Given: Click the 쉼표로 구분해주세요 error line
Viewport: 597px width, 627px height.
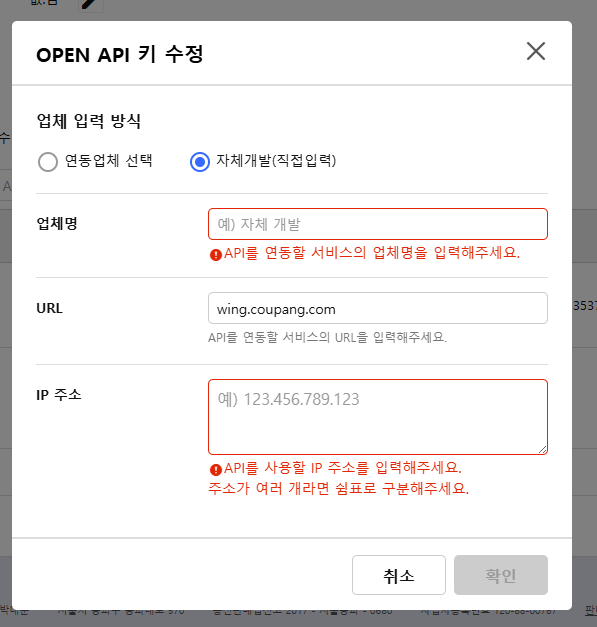Looking at the screenshot, I should tap(338, 488).
